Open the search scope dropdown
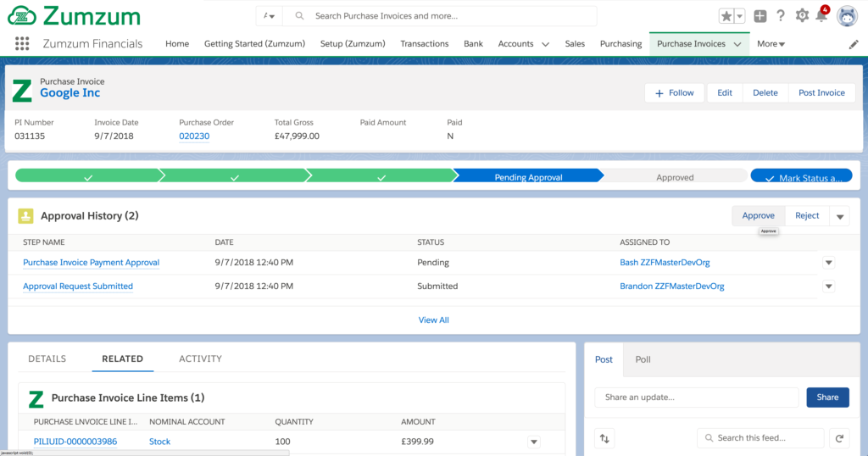 tap(269, 16)
